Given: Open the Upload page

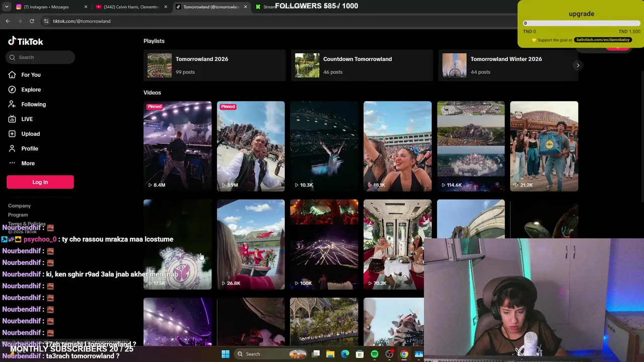Looking at the screenshot, I should pyautogui.click(x=30, y=134).
